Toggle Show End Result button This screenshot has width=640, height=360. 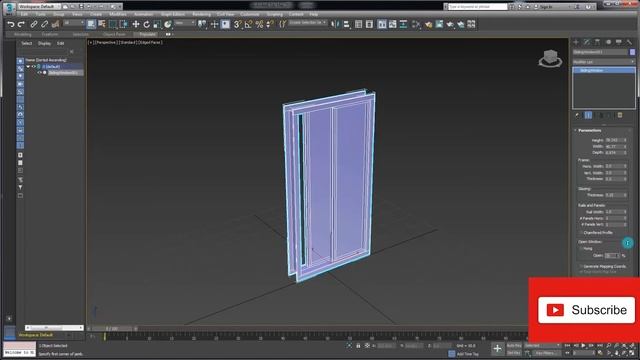coord(588,116)
